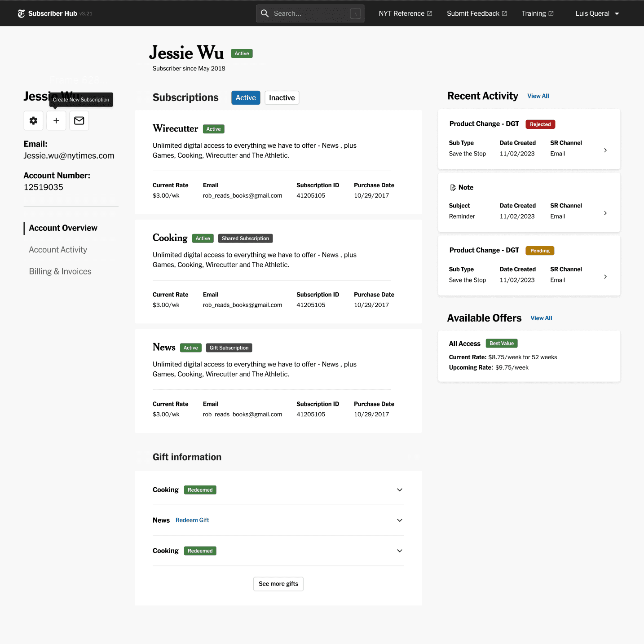Viewport: 644px width, 644px height.
Task: Click the Gift Subscription badge
Action: tap(229, 348)
